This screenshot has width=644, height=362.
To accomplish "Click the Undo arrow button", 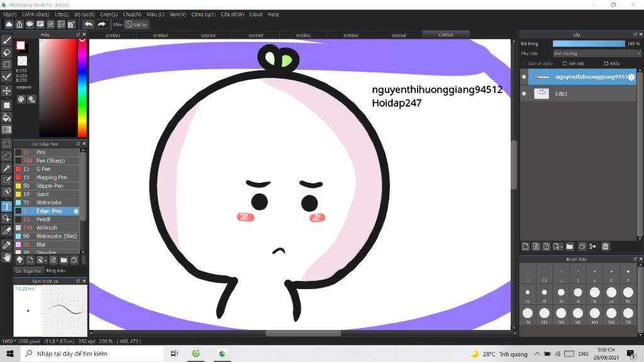I will click(88, 25).
